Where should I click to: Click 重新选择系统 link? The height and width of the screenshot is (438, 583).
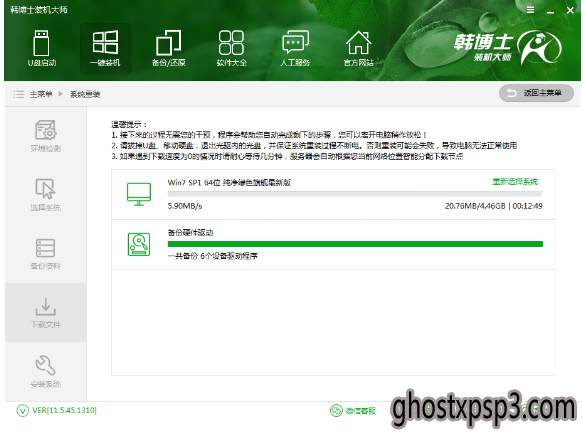[515, 182]
